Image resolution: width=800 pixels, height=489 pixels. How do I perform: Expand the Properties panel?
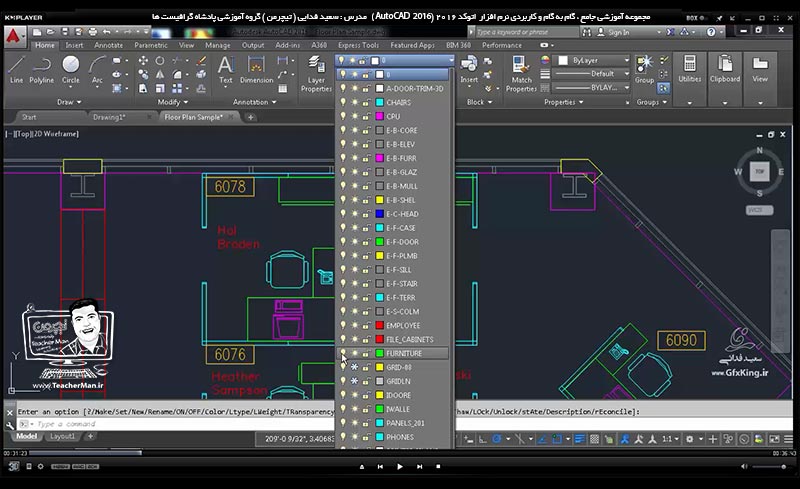click(x=564, y=102)
